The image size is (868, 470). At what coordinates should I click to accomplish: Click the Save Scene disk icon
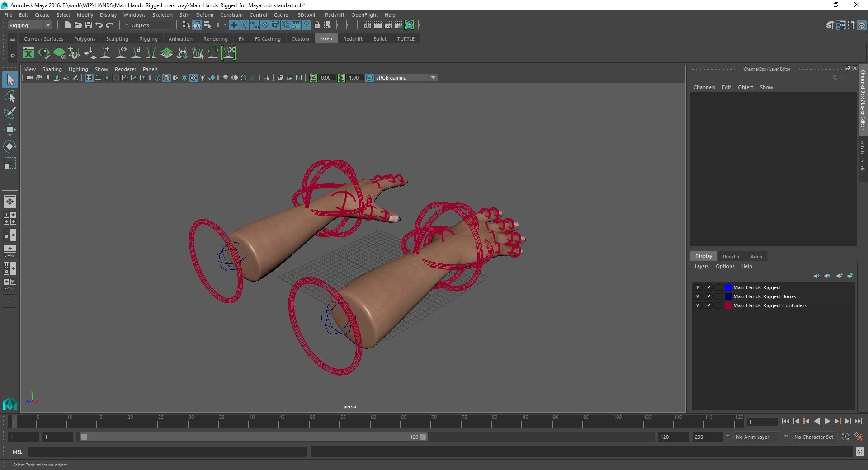(89, 25)
